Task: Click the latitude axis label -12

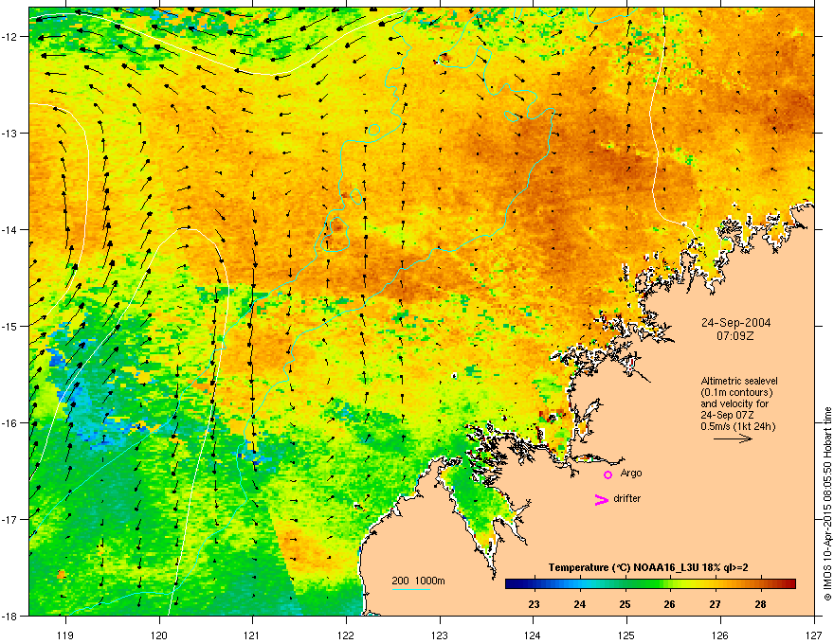Action: pos(10,36)
